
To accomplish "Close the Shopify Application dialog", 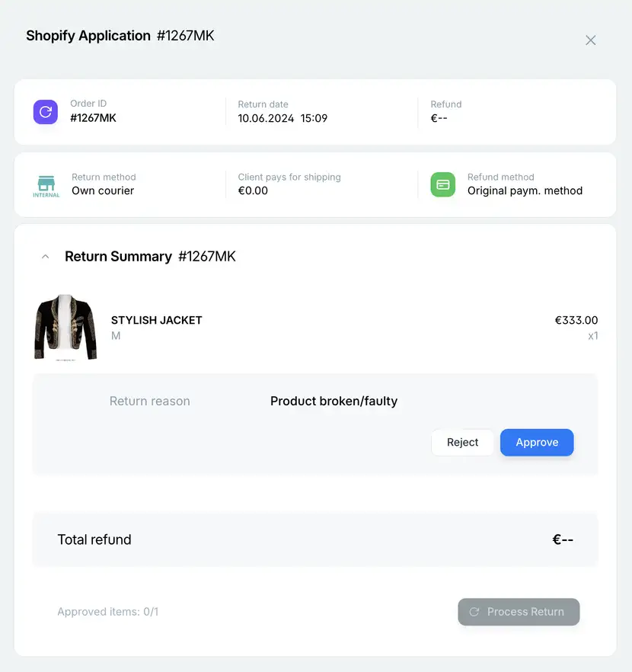I will [x=590, y=40].
